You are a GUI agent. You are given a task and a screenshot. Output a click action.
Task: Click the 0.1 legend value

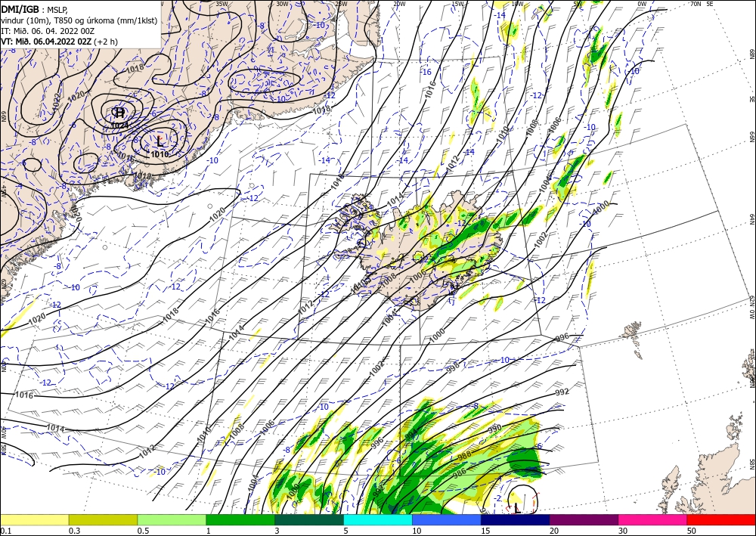point(5,531)
